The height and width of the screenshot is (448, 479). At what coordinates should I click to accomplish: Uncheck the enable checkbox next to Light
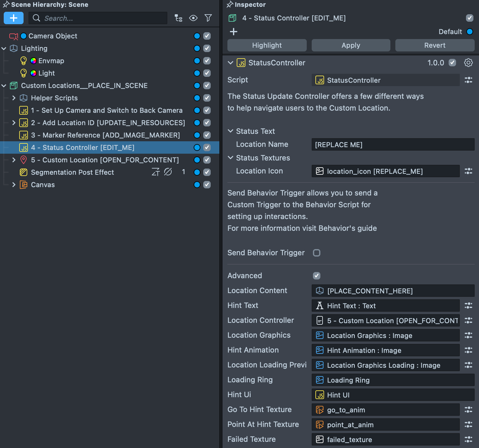[207, 73]
